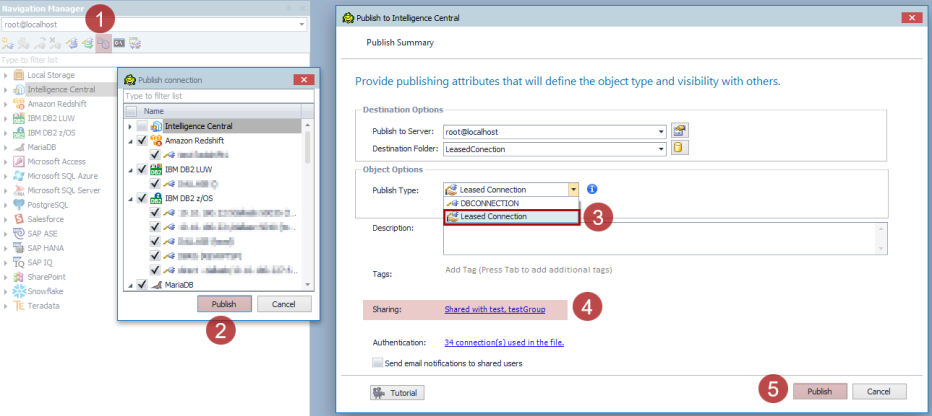Viewport: 932px width, 416px height.
Task: Select SAP HANA in Navigation Manager
Action: 45,248
